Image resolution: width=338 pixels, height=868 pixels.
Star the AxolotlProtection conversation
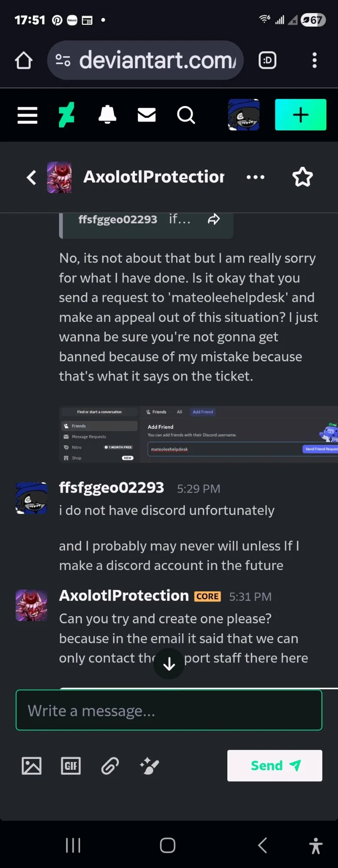click(302, 177)
